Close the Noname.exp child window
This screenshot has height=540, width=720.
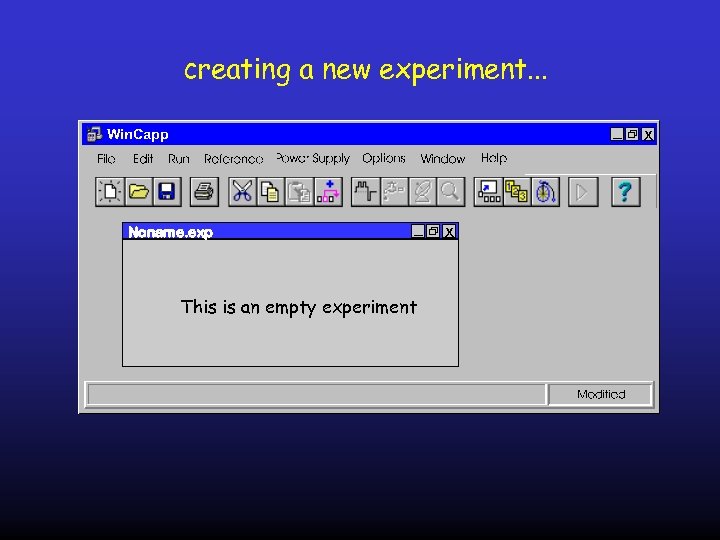(449, 231)
